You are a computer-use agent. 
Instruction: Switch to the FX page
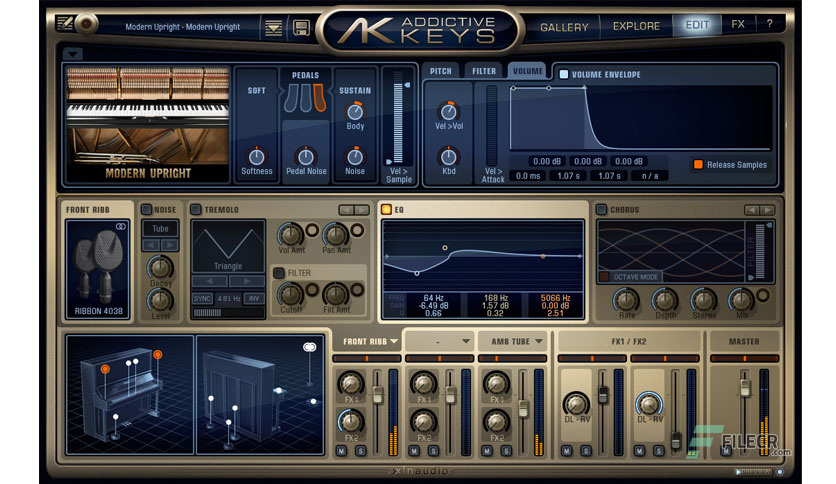coord(738,24)
